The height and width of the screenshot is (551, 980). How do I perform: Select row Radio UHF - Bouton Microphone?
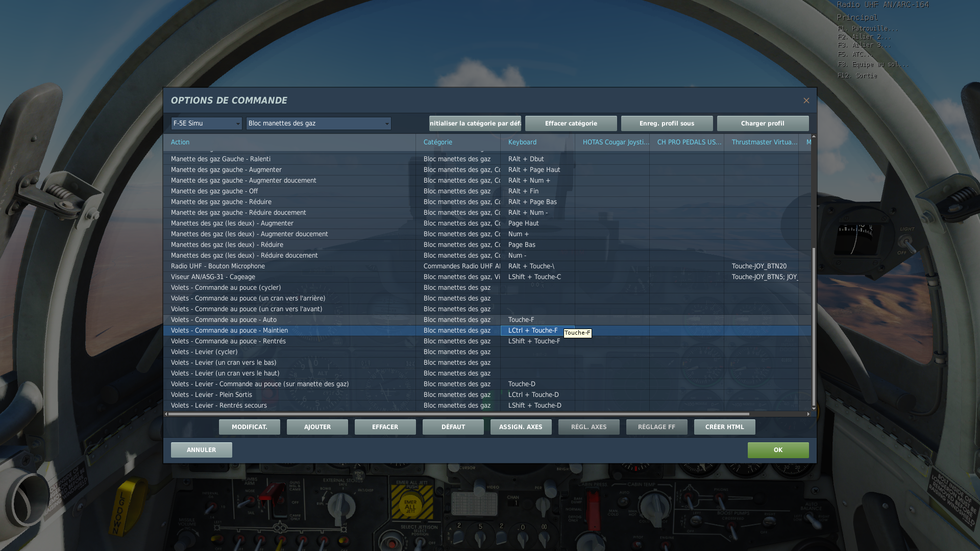(x=487, y=266)
